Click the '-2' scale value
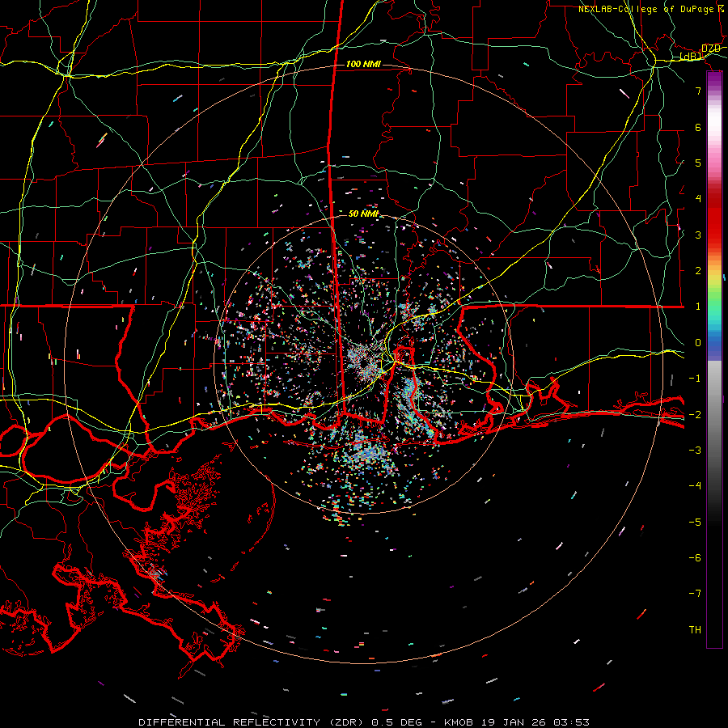The image size is (728, 728). pos(695,415)
